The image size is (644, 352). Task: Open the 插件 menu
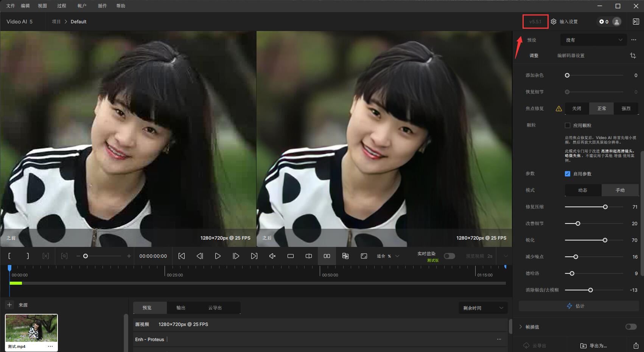pos(102,6)
